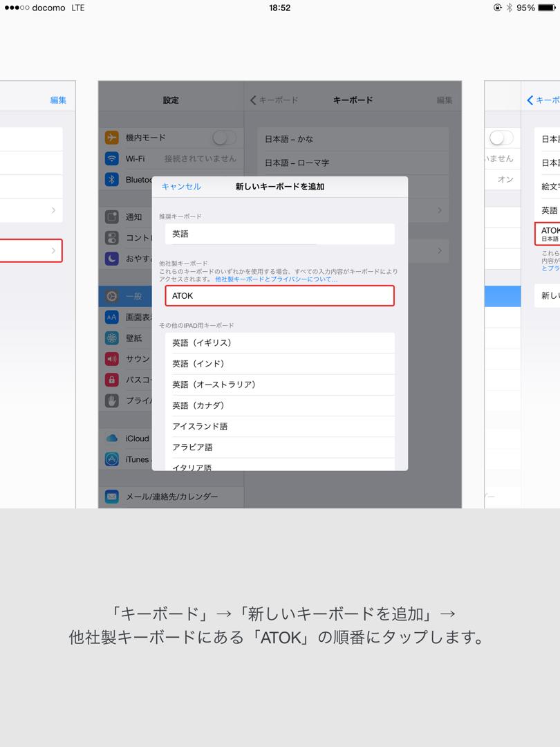Tap the キーボード back button
560x747 pixels.
tap(274, 100)
